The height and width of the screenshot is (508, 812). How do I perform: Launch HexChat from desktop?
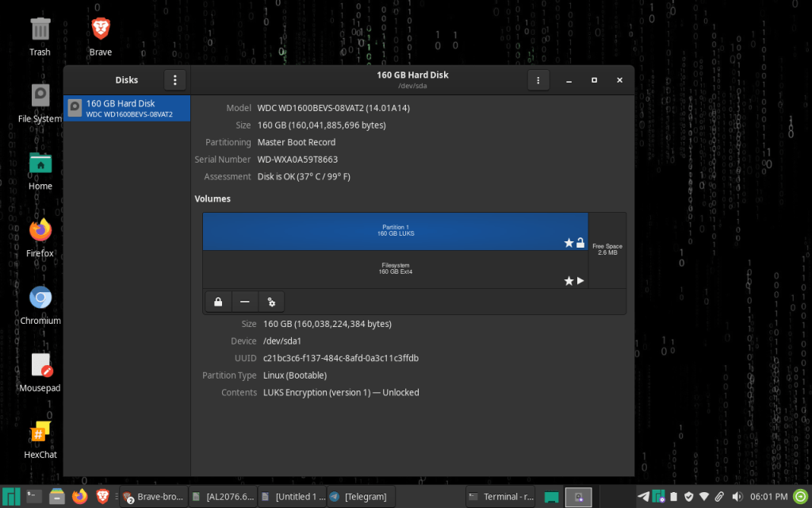click(40, 440)
